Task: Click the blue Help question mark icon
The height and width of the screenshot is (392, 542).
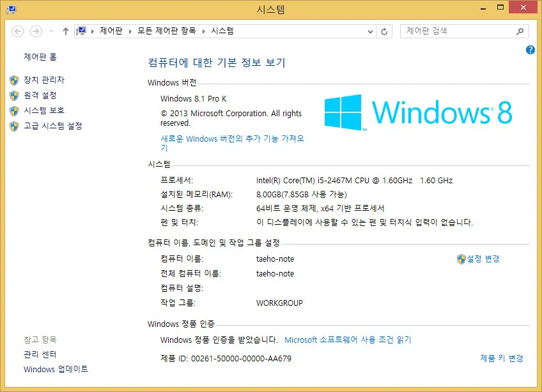Action: (530, 50)
